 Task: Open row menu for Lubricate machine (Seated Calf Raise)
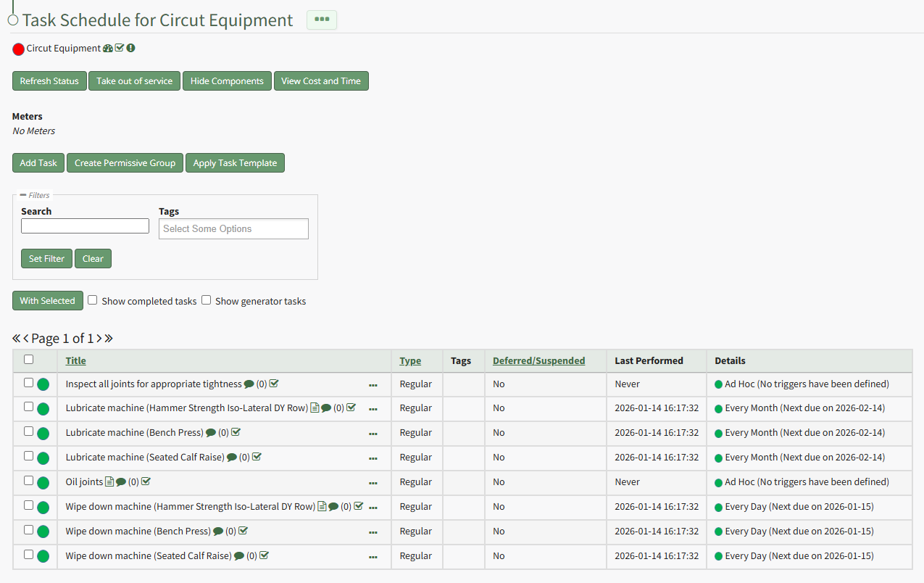click(373, 458)
